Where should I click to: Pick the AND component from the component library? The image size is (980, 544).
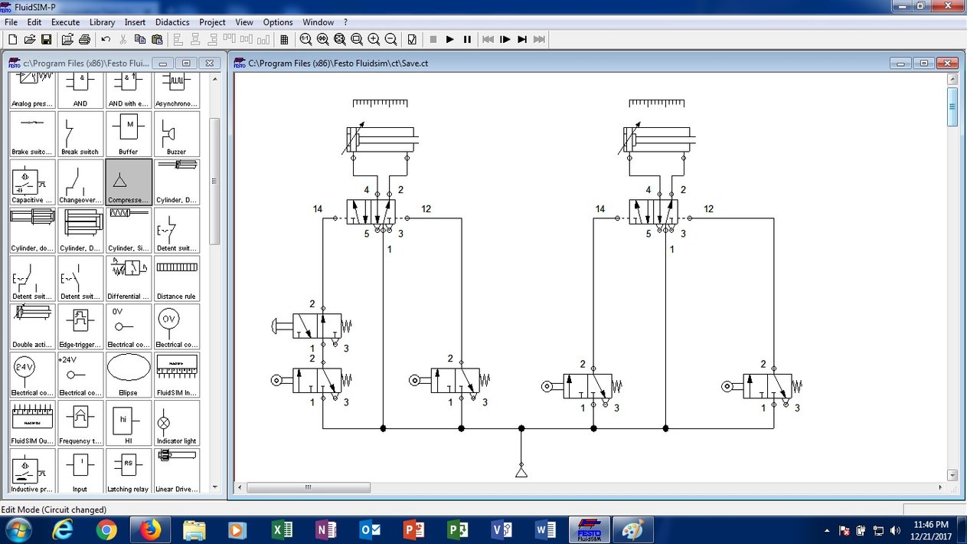[x=80, y=85]
